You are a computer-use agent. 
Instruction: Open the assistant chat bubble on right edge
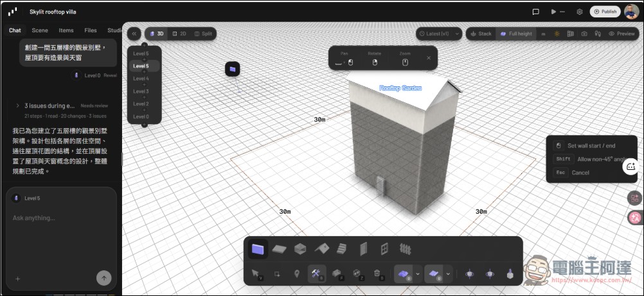(x=631, y=167)
